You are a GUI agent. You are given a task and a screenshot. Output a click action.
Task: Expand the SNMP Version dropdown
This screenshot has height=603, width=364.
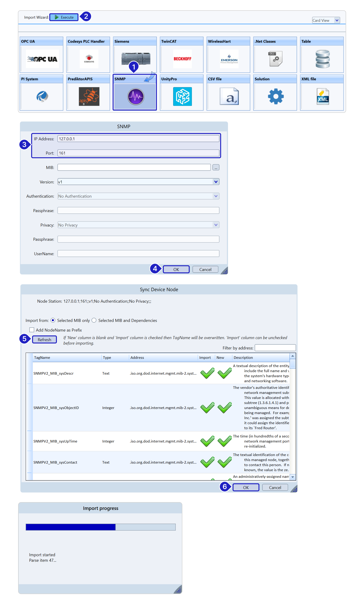click(215, 182)
